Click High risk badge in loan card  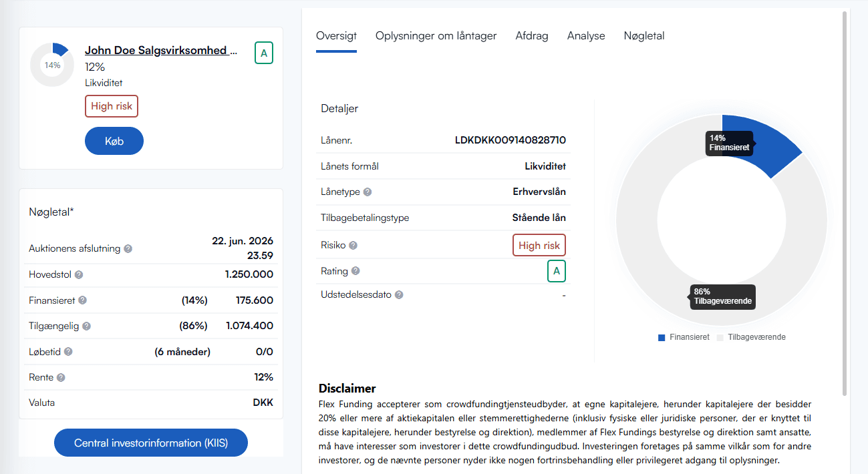(x=112, y=106)
